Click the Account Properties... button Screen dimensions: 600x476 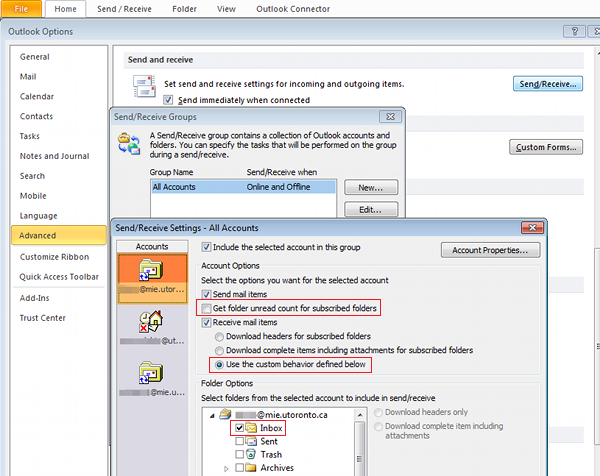point(490,250)
